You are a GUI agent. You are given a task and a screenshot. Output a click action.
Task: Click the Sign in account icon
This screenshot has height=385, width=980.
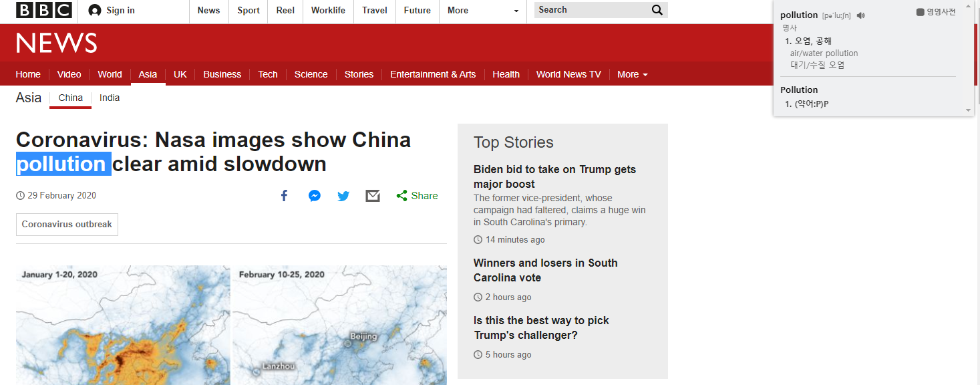tap(95, 10)
